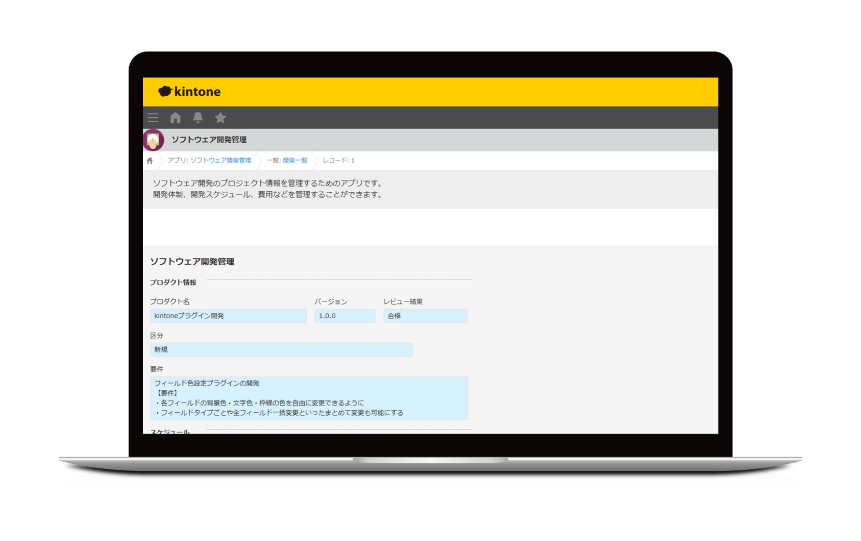
Task: Click the スケジュール section heading
Action: coord(170,432)
